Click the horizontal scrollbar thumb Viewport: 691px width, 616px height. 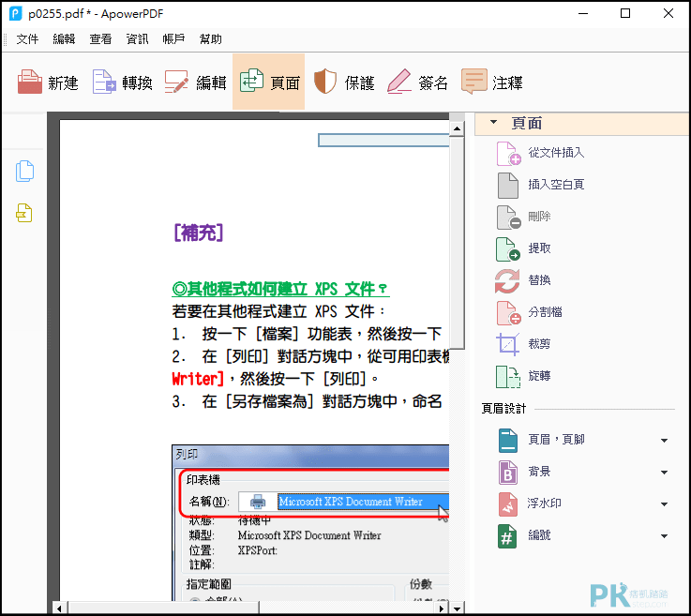(x=163, y=608)
